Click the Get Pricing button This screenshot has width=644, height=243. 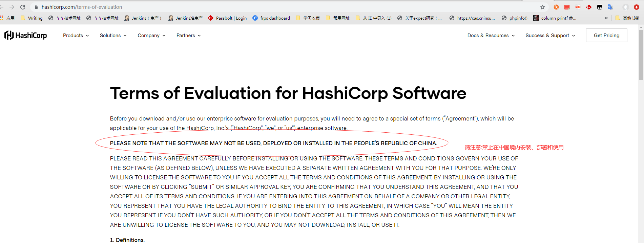point(606,35)
